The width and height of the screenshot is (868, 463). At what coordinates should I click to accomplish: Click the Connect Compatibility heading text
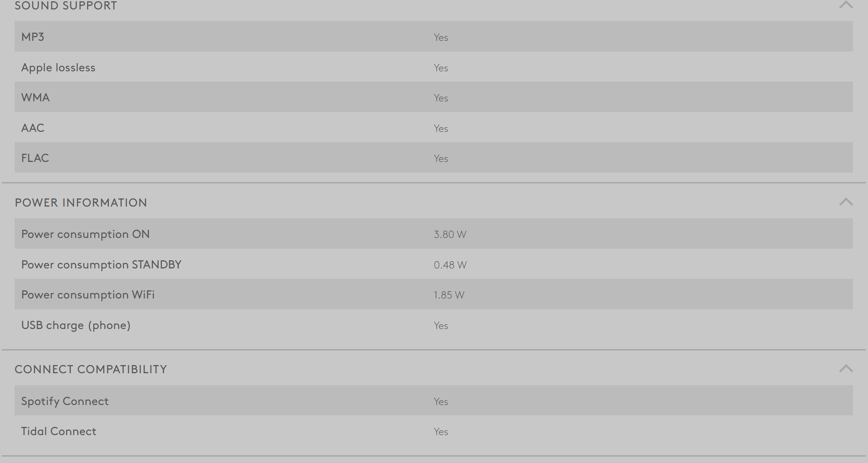[x=91, y=369]
